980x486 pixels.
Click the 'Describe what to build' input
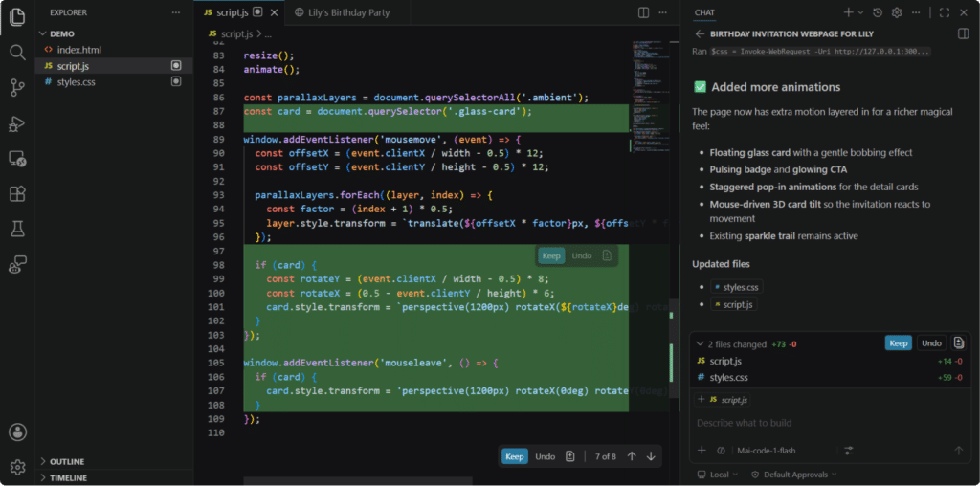[x=830, y=423]
